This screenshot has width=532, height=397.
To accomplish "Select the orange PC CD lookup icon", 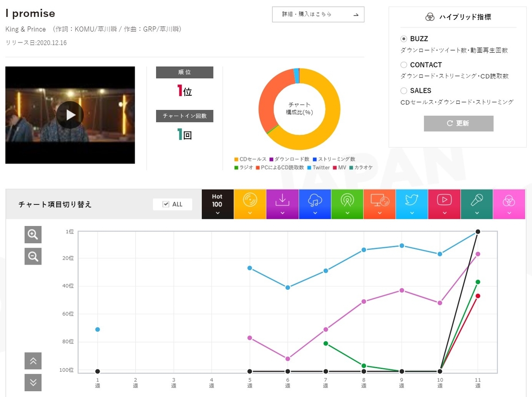I will point(379,204).
